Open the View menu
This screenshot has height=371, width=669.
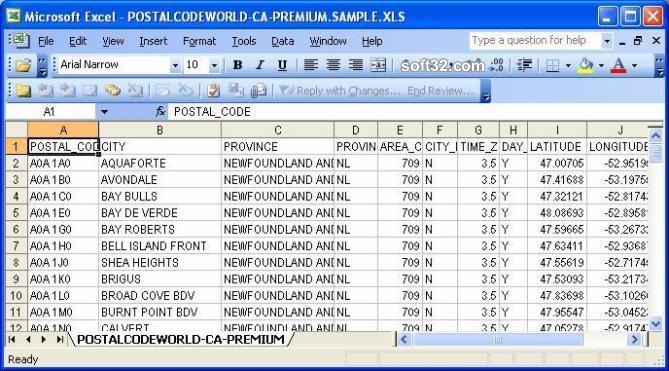(113, 41)
